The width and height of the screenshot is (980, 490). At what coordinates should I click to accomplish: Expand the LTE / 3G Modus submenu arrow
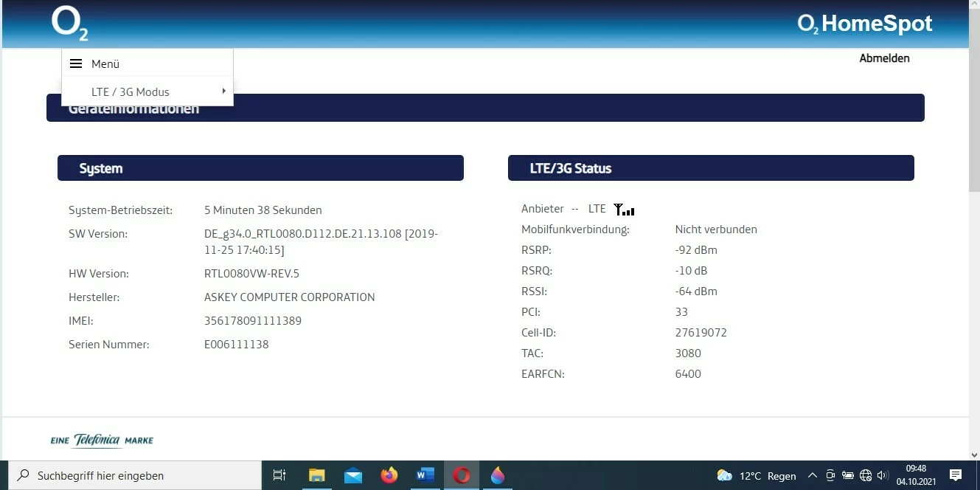[223, 92]
